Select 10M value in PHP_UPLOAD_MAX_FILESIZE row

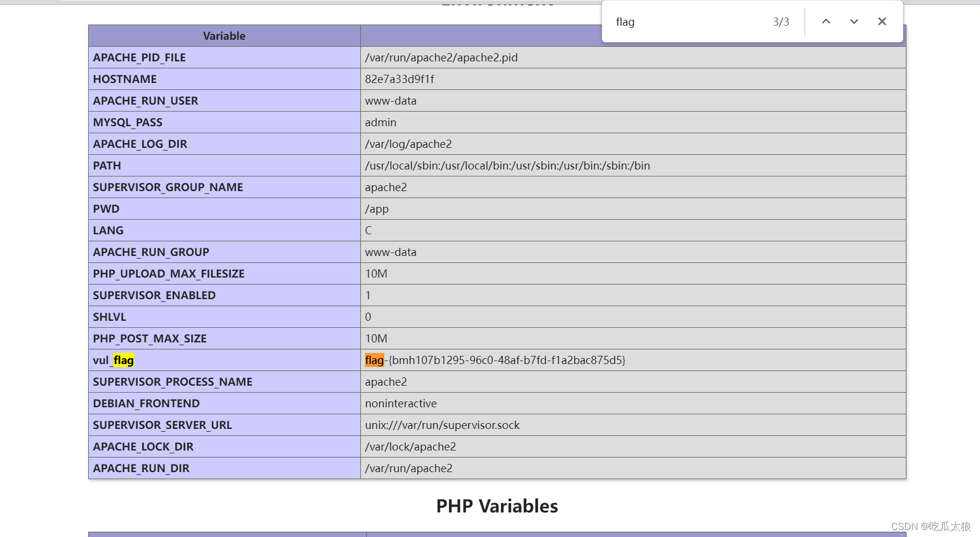point(376,273)
